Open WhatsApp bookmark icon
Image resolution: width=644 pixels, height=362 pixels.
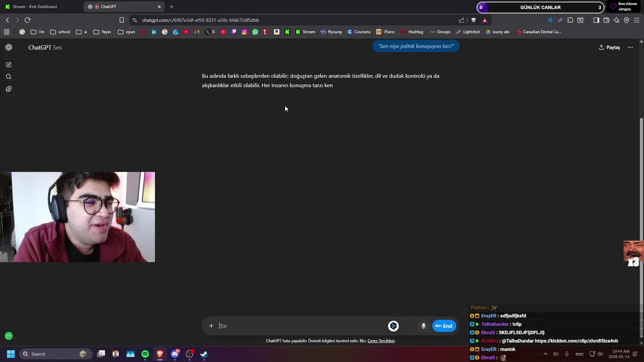(255, 32)
